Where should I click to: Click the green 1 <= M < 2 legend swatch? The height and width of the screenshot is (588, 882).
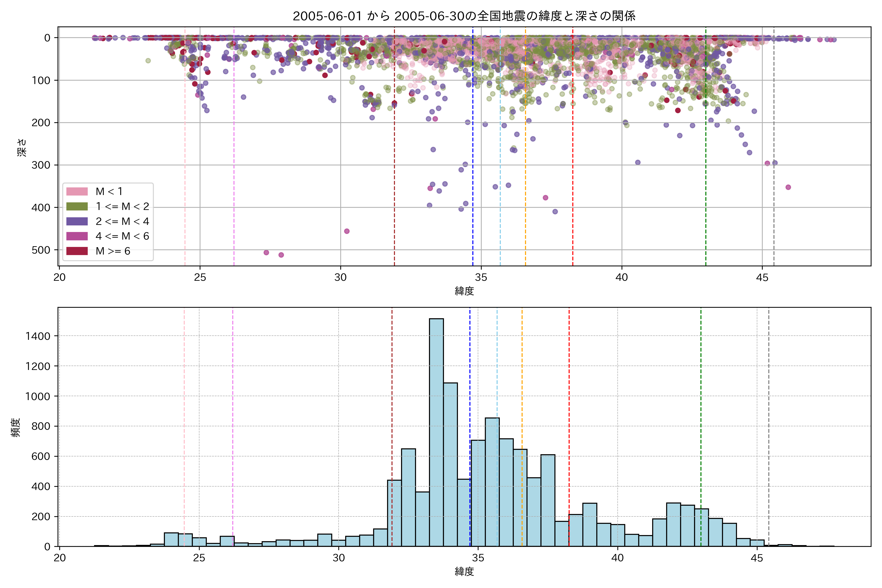(x=77, y=207)
